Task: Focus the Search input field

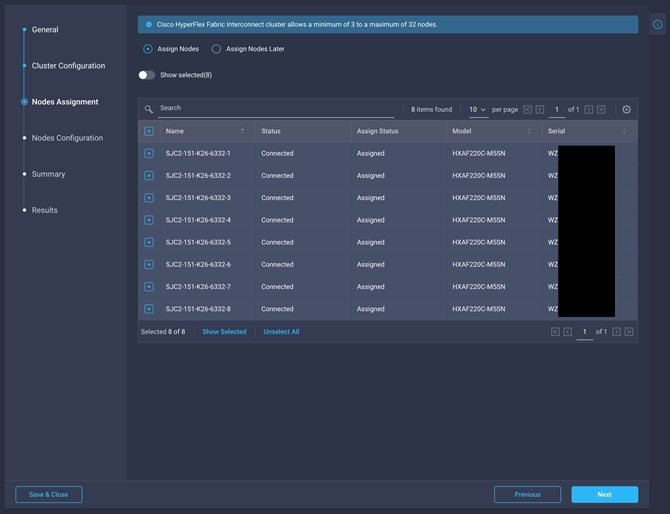Action: tap(276, 108)
